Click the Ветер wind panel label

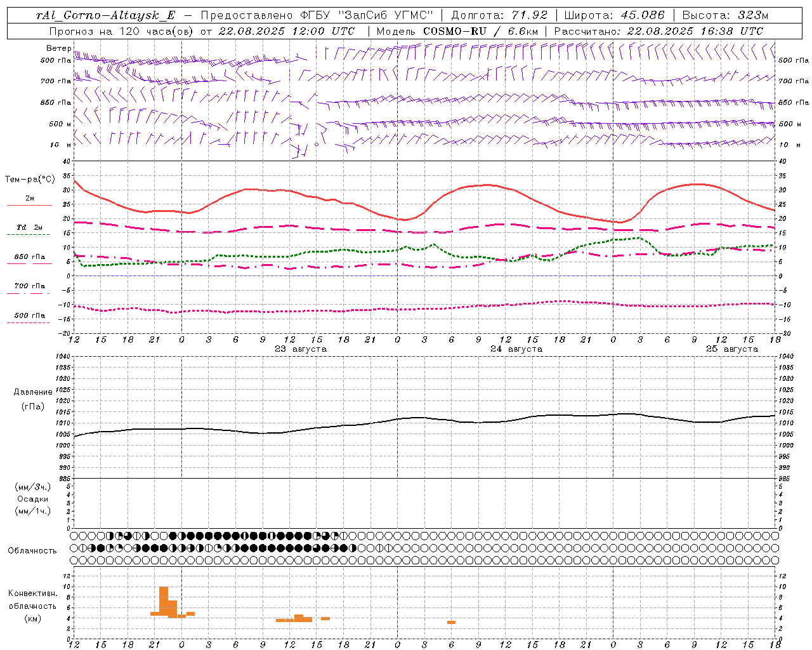coord(58,48)
